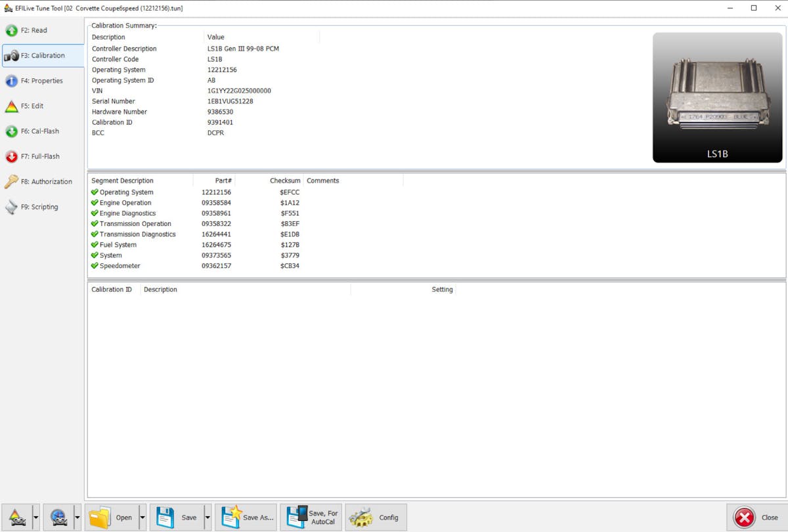Click the scan gauge car icon button
The image size is (788, 532).
pos(58,518)
